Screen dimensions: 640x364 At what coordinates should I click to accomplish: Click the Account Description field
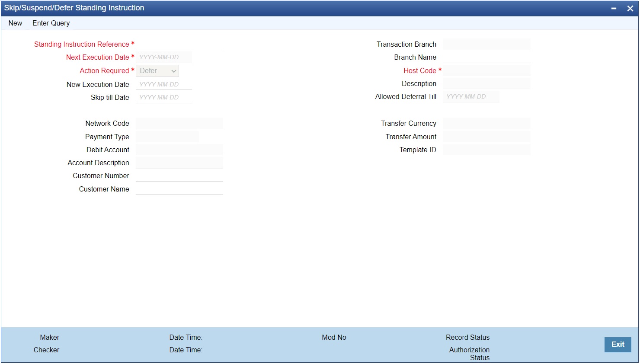point(179,163)
